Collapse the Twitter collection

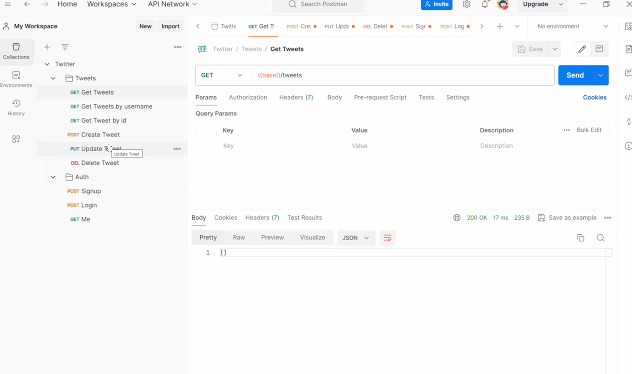pos(47,64)
